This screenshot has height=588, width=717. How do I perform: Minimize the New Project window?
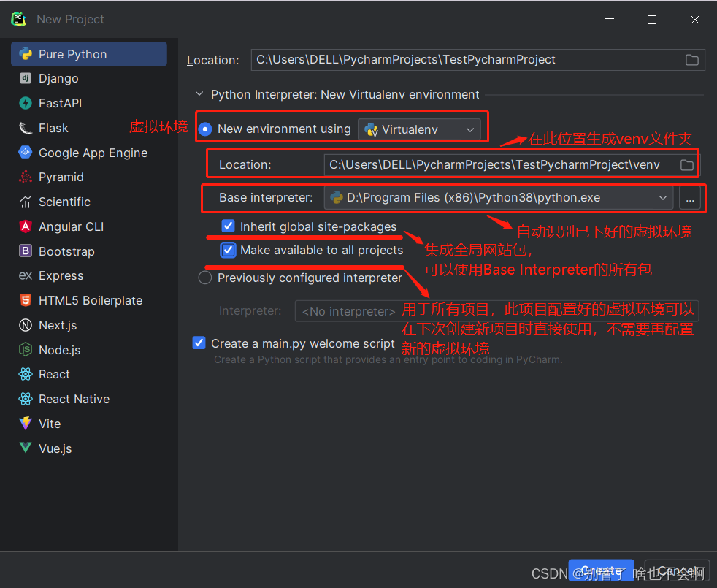(610, 20)
